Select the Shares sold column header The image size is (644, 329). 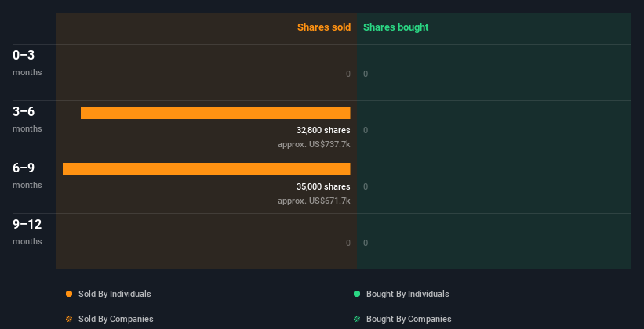(323, 27)
